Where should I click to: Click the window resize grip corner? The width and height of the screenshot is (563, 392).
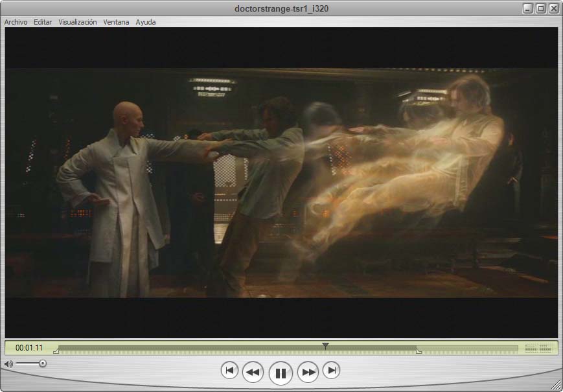coord(555,385)
